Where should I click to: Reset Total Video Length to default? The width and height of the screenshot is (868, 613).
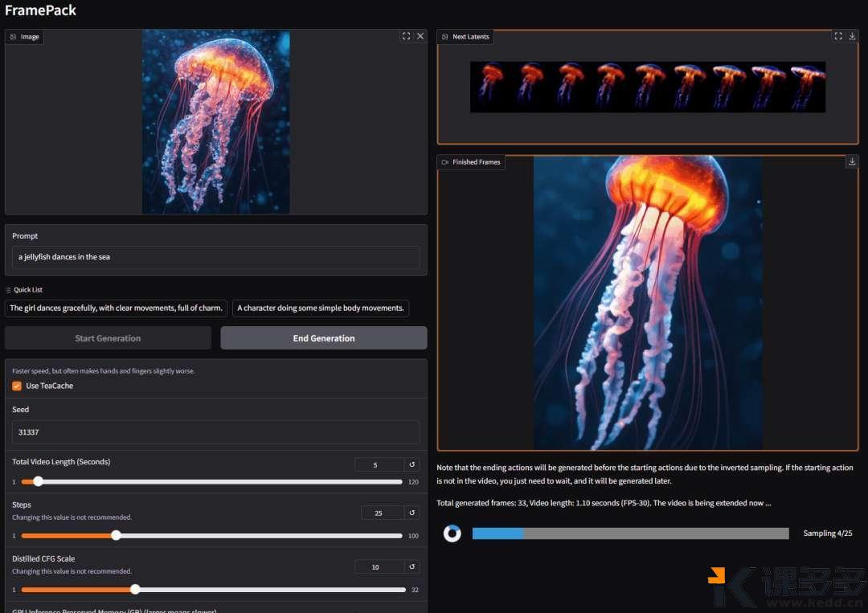pos(411,464)
